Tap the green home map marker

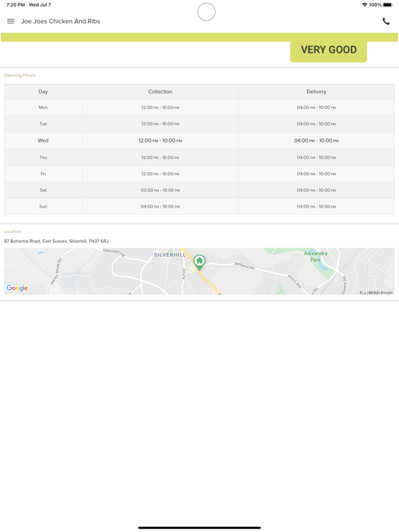point(199,261)
